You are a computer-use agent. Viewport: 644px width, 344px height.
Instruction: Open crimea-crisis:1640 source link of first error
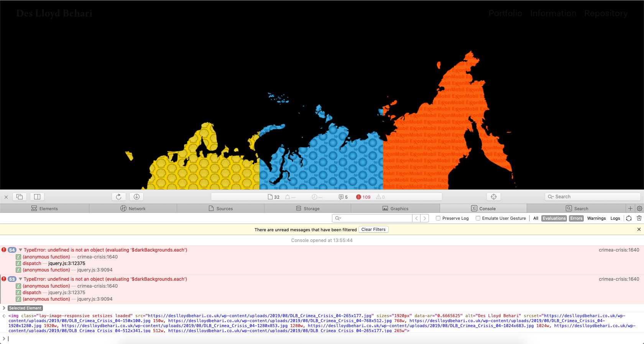click(x=619, y=250)
